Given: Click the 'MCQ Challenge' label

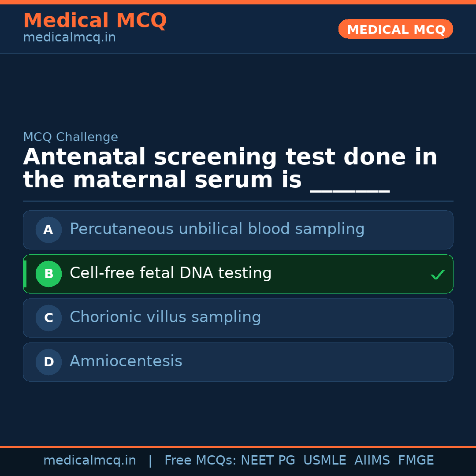Looking at the screenshot, I should [x=71, y=137].
